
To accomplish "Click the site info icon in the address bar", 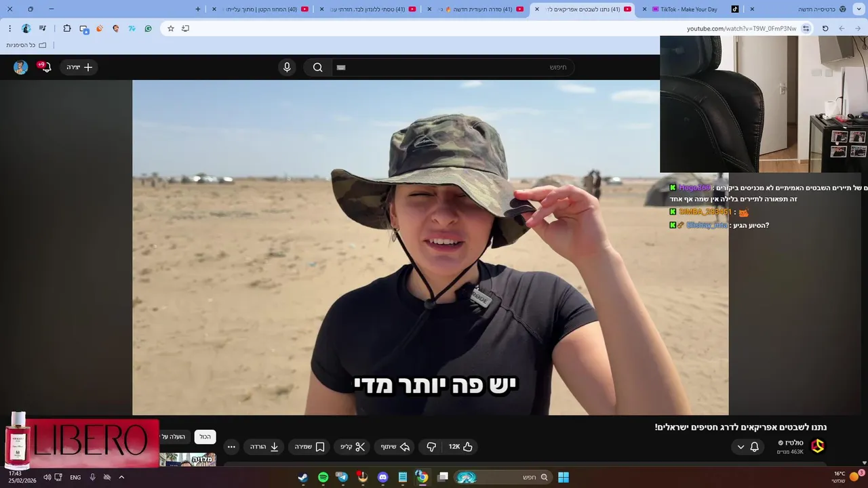I will [806, 28].
